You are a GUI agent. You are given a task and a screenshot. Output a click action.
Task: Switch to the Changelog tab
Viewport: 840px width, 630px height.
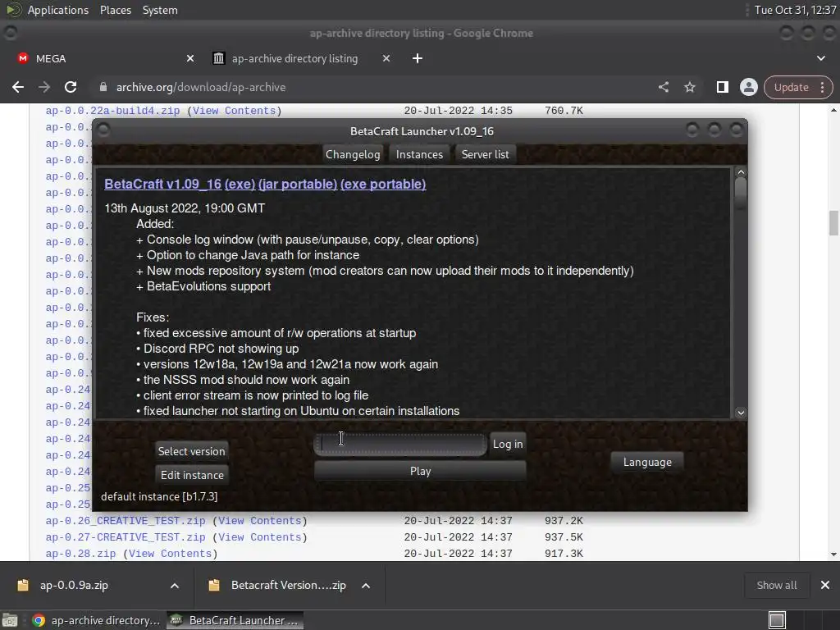click(353, 154)
